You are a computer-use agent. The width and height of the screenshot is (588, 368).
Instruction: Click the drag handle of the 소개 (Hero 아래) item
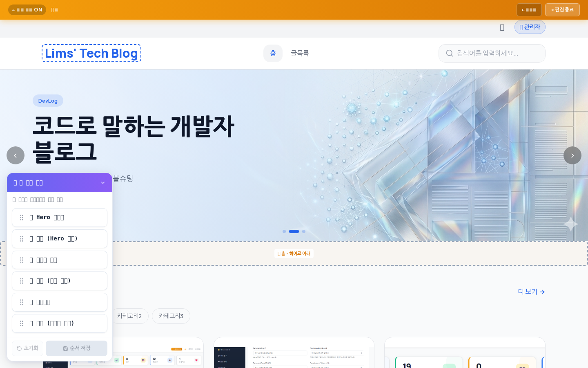pyautogui.click(x=22, y=239)
